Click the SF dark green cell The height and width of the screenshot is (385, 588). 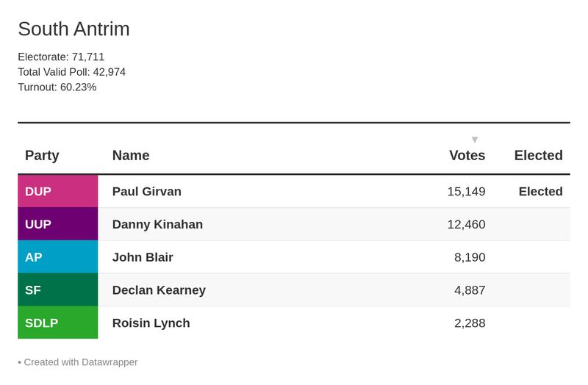click(x=57, y=290)
